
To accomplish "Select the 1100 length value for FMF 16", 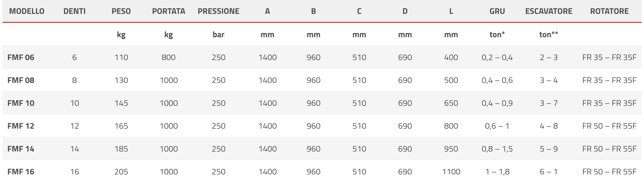I will click(x=451, y=172).
